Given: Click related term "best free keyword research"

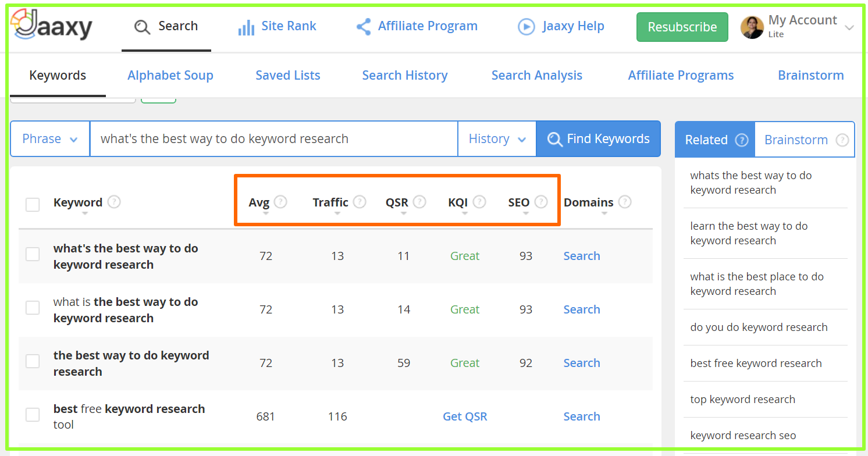Looking at the screenshot, I should (756, 363).
